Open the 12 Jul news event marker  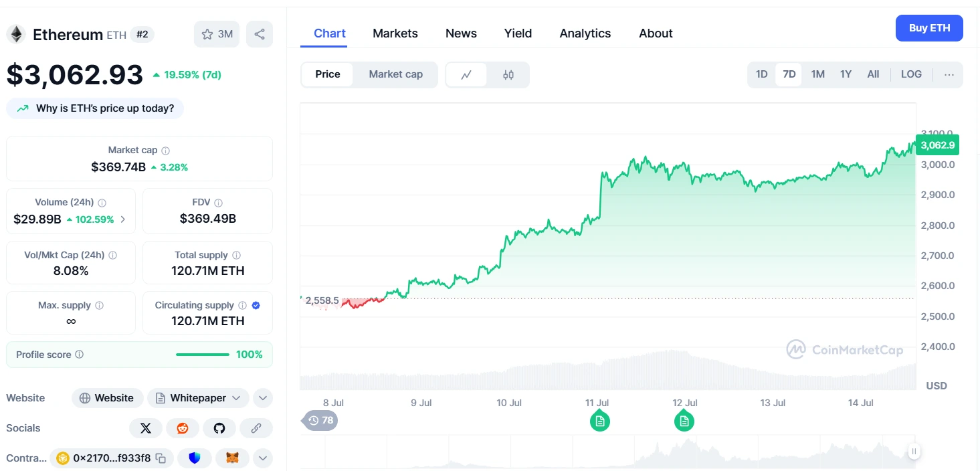(x=684, y=421)
